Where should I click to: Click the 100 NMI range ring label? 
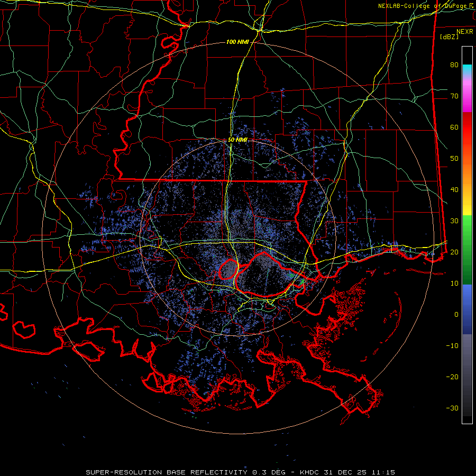237,42
